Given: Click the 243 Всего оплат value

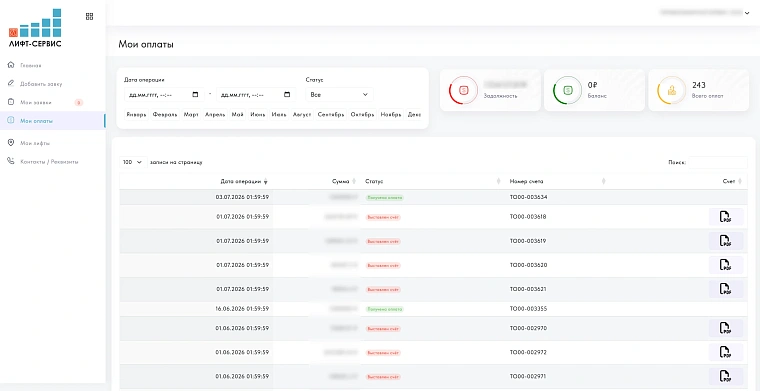Looking at the screenshot, I should (698, 85).
